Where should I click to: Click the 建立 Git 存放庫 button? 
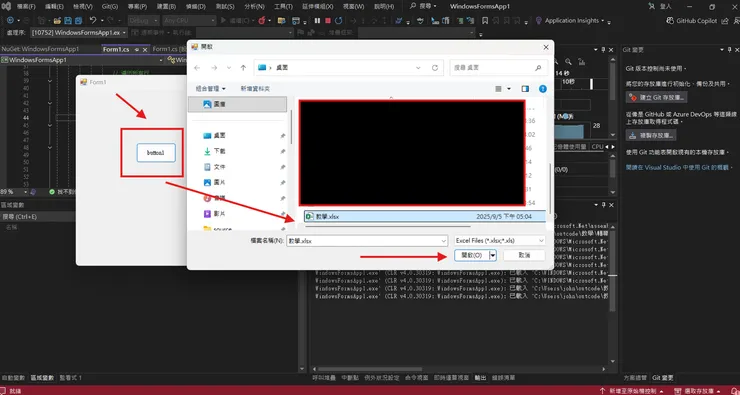point(656,97)
